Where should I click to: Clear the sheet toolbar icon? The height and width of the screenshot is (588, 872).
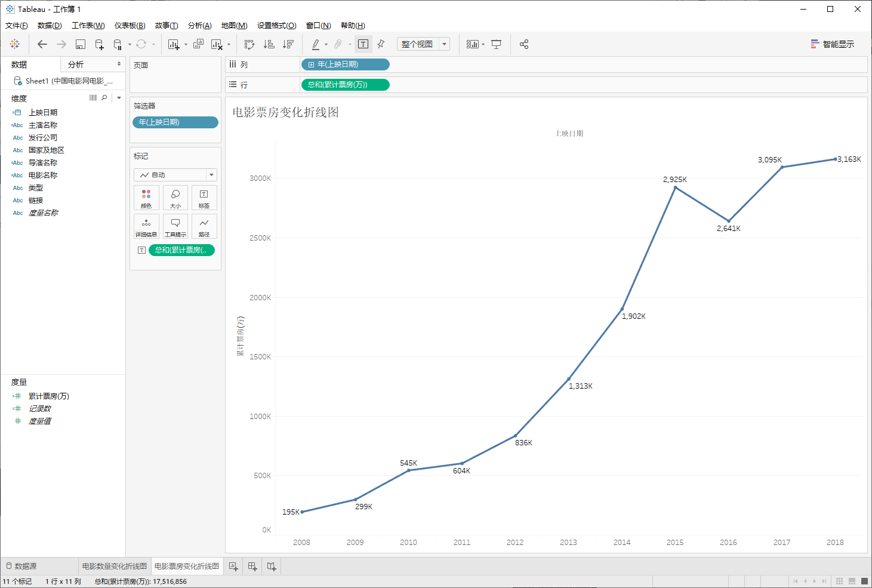tap(217, 44)
